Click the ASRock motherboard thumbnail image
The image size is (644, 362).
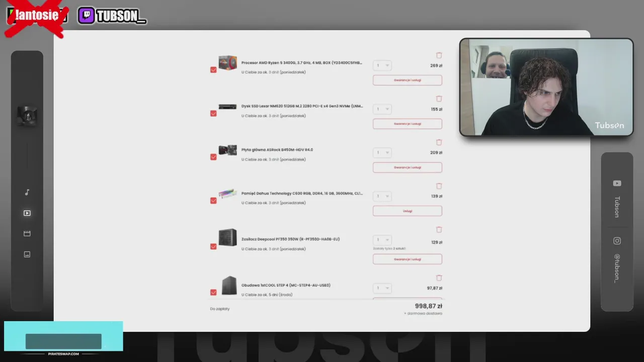[227, 150]
